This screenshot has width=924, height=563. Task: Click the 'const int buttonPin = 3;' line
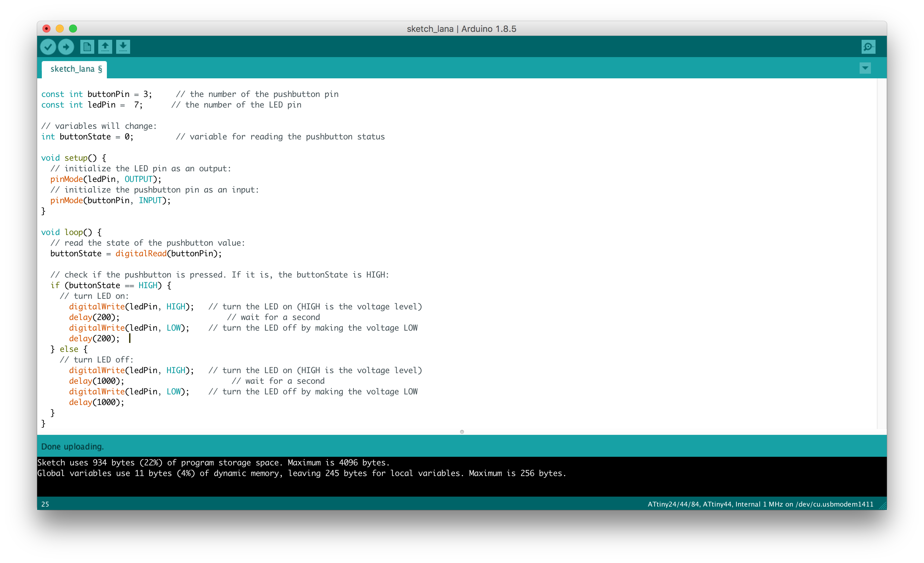coord(97,94)
